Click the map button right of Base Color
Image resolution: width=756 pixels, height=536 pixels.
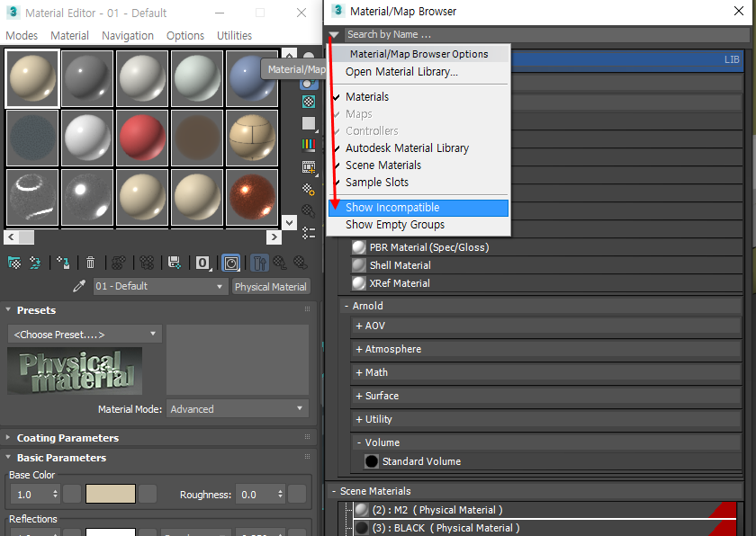tap(148, 494)
